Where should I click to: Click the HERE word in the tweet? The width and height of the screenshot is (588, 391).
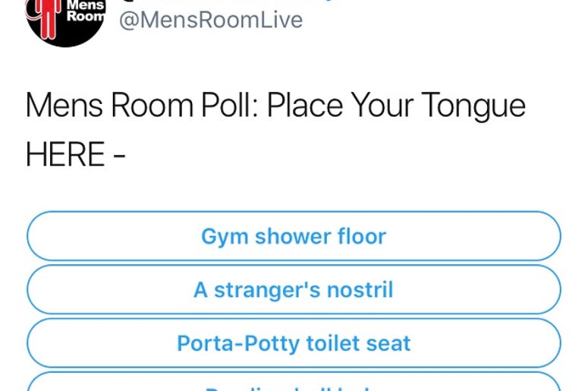[x=65, y=154]
